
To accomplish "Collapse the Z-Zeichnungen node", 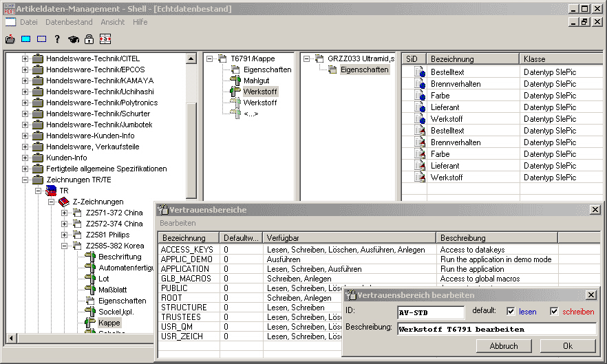I will click(x=51, y=202).
